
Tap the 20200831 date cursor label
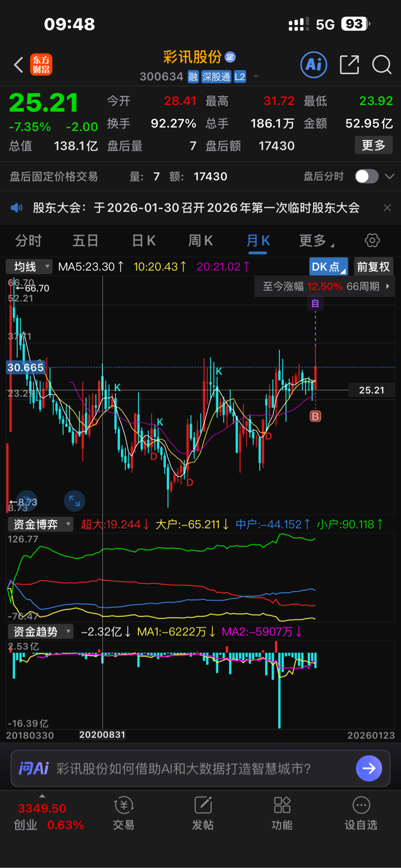tap(102, 735)
